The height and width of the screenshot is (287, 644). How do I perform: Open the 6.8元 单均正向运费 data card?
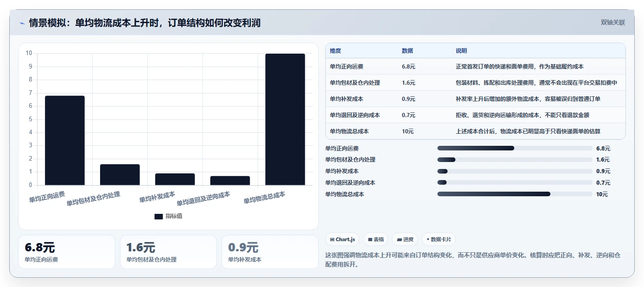(x=67, y=252)
